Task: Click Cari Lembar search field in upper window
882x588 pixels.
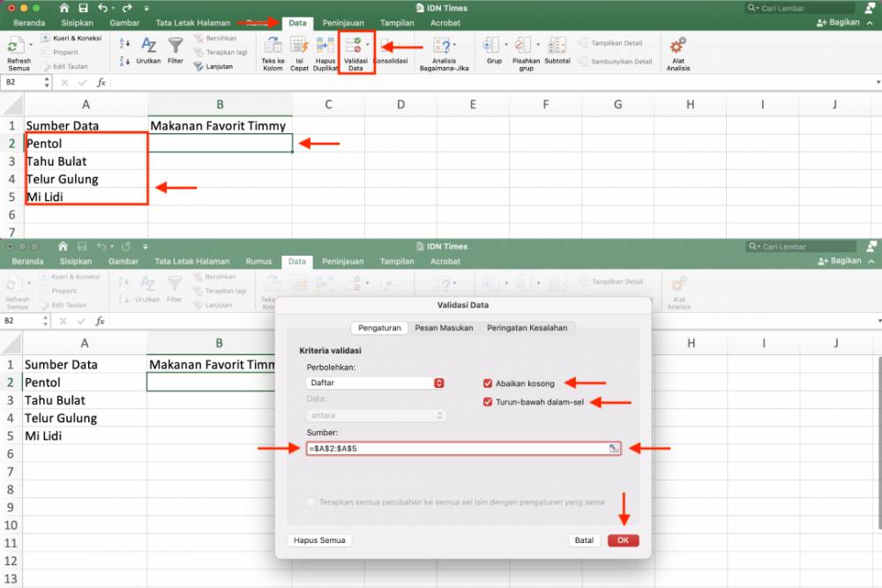Action: [801, 8]
